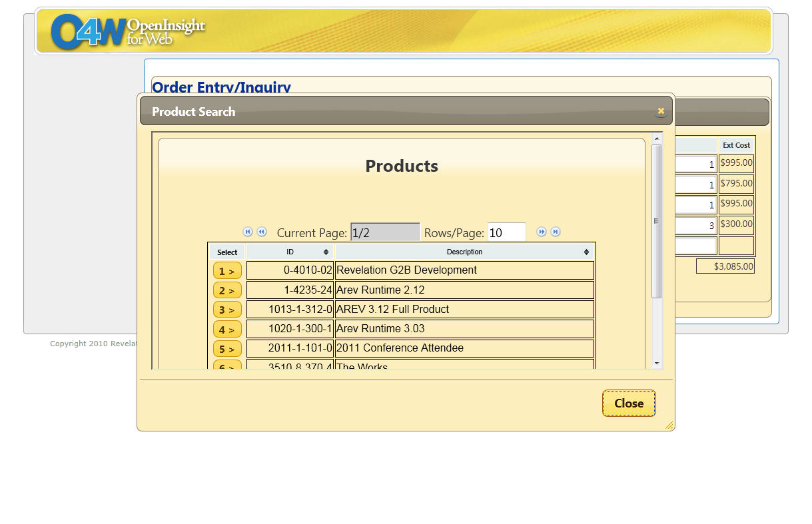Click the Current Page field showing 1/2
The height and width of the screenshot is (524, 812).
[x=385, y=232]
